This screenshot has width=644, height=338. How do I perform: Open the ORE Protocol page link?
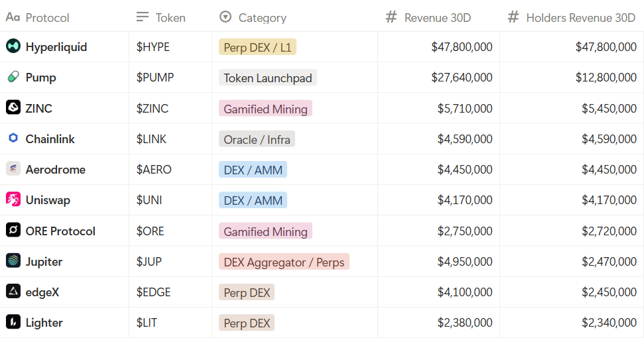[60, 231]
